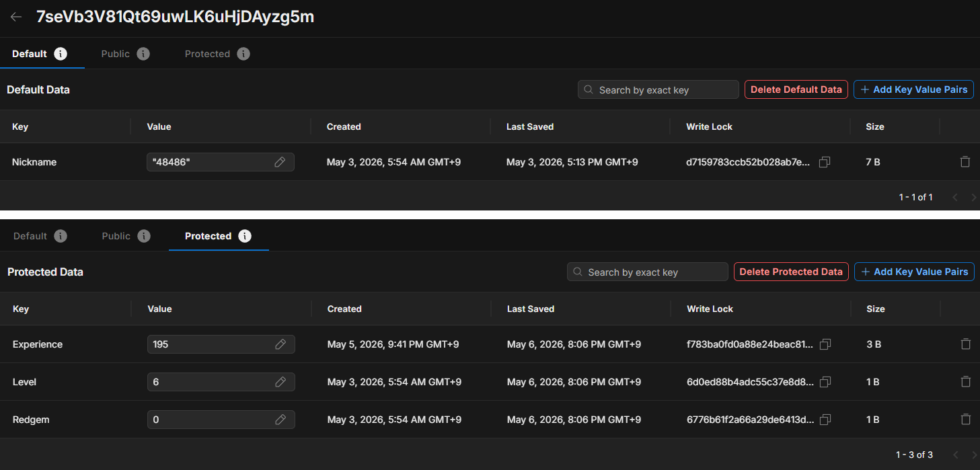This screenshot has height=470, width=980.
Task: Click the Nickname value field "48486"
Action: (x=221, y=162)
